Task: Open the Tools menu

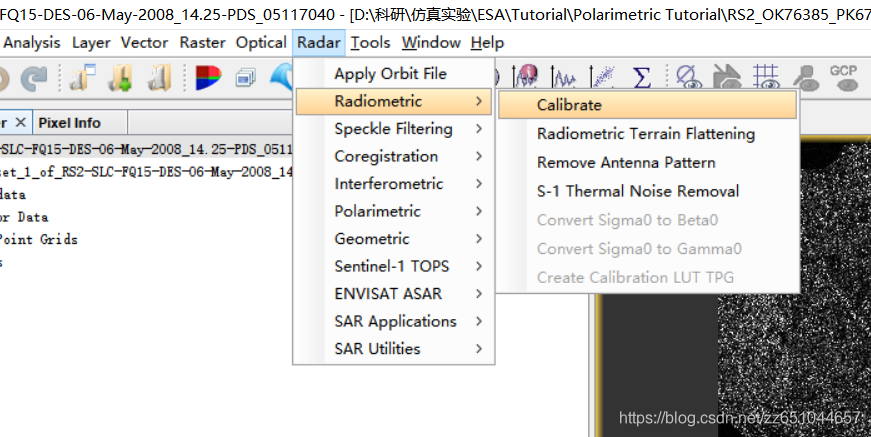Action: pyautogui.click(x=371, y=43)
